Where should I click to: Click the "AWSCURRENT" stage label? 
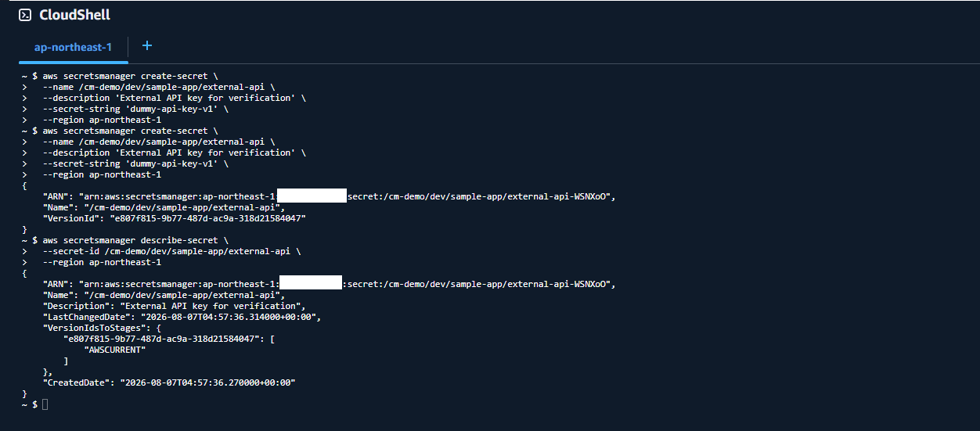click(x=114, y=350)
